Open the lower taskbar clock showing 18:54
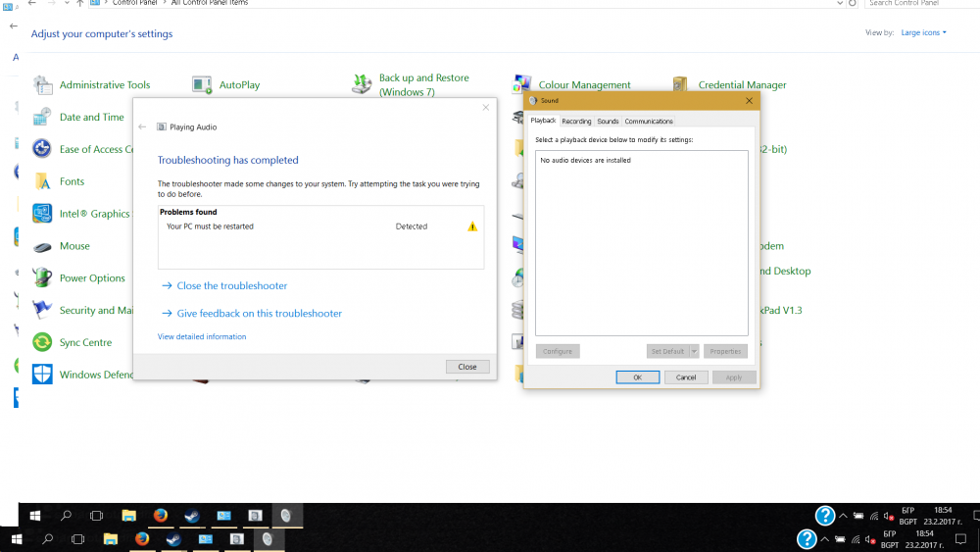The image size is (980, 552). (x=924, y=539)
